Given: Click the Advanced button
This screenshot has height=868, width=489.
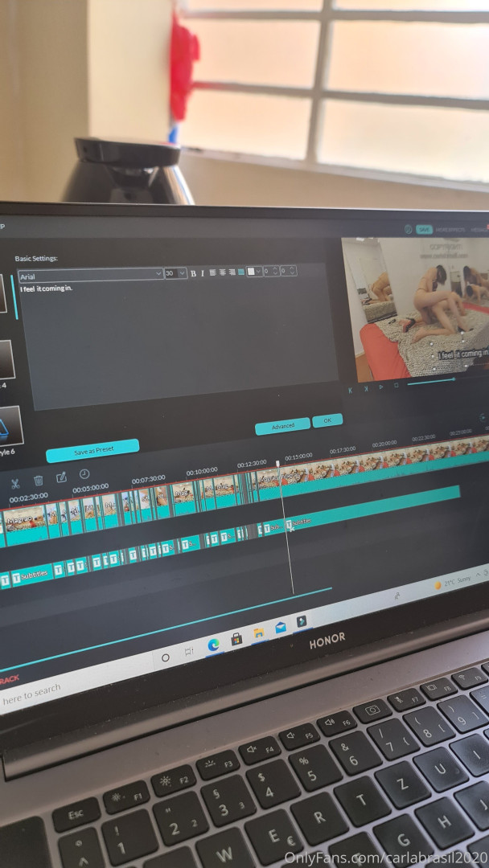Looking at the screenshot, I should [282, 427].
